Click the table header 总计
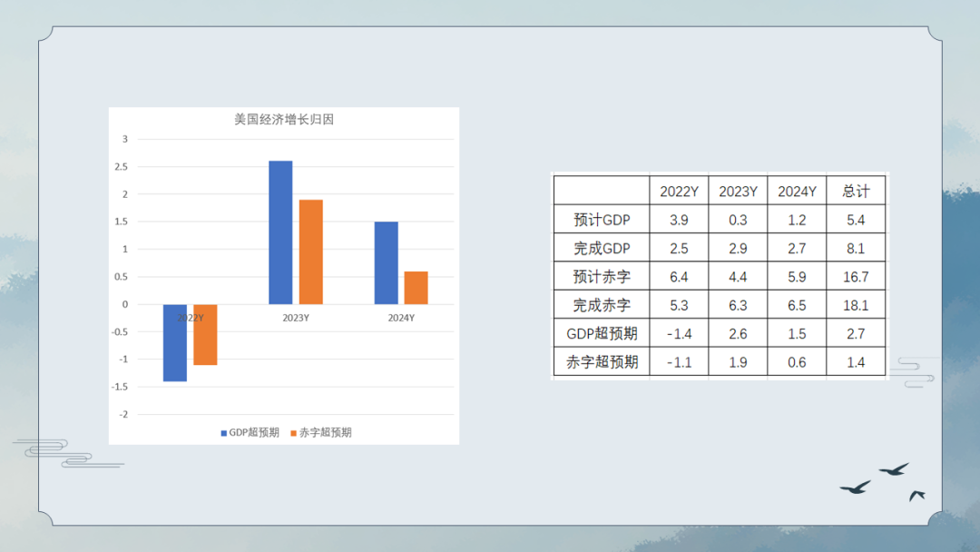Image resolution: width=980 pixels, height=552 pixels. point(856,192)
